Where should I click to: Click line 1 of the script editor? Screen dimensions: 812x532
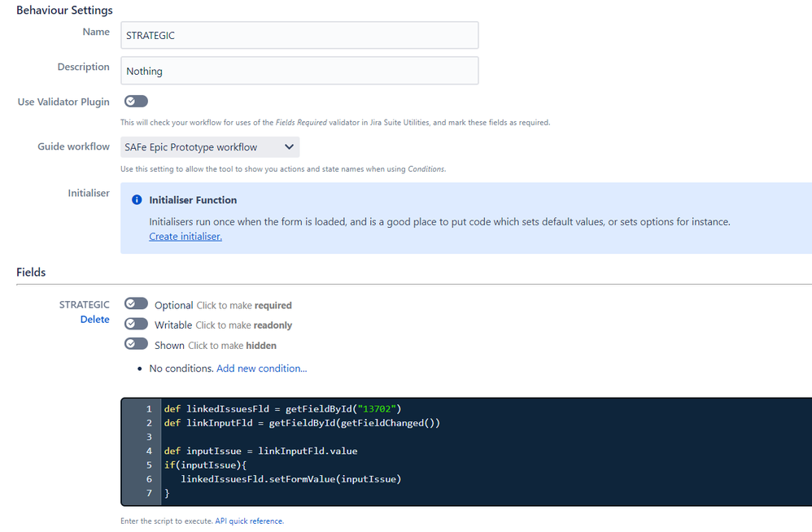click(x=283, y=409)
